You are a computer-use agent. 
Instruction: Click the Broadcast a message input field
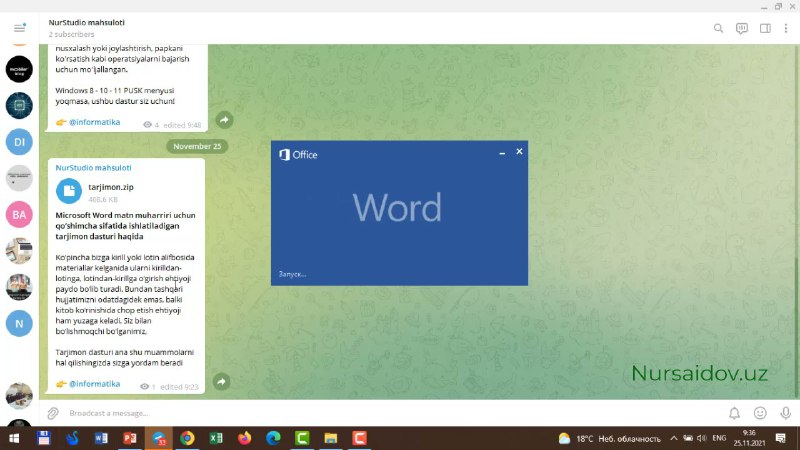tap(393, 413)
